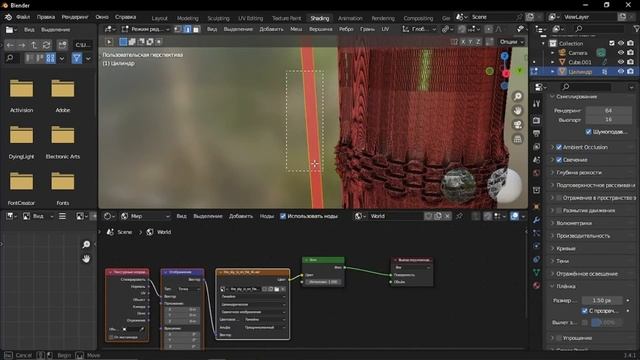Click viewport pan hand icon

pyautogui.click(x=518, y=111)
